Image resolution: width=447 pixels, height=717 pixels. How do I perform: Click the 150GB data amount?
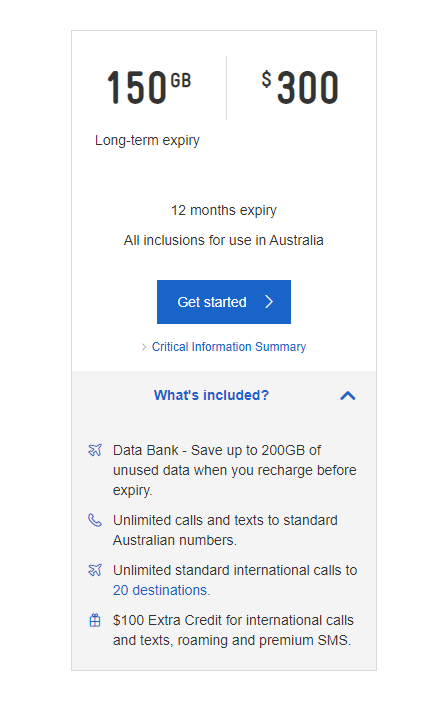pyautogui.click(x=149, y=87)
